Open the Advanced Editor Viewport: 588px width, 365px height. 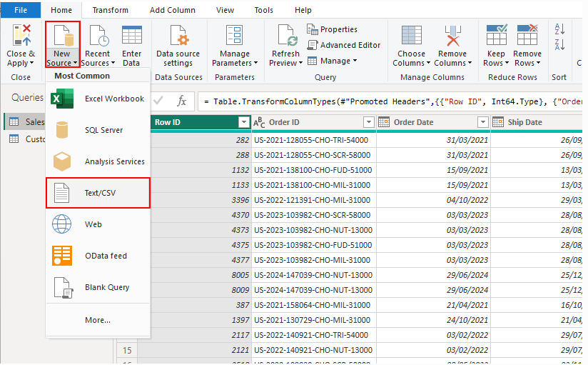[x=343, y=45]
